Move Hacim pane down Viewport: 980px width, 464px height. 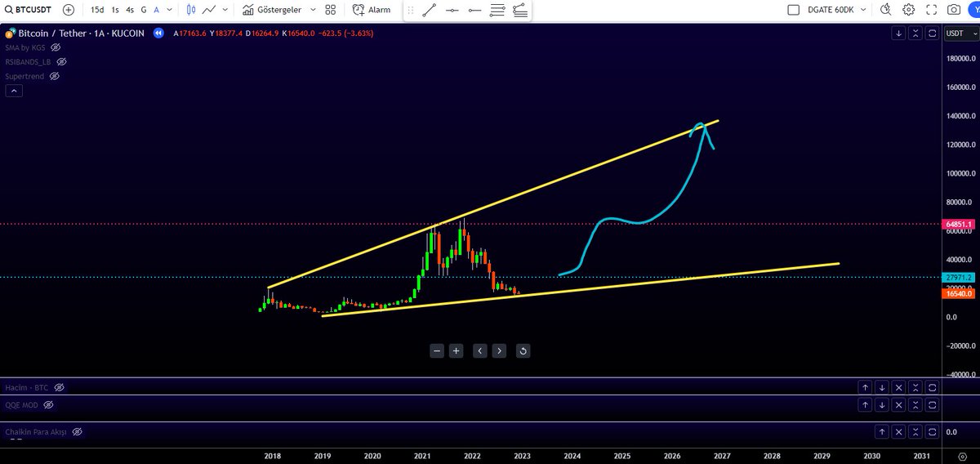pos(882,387)
